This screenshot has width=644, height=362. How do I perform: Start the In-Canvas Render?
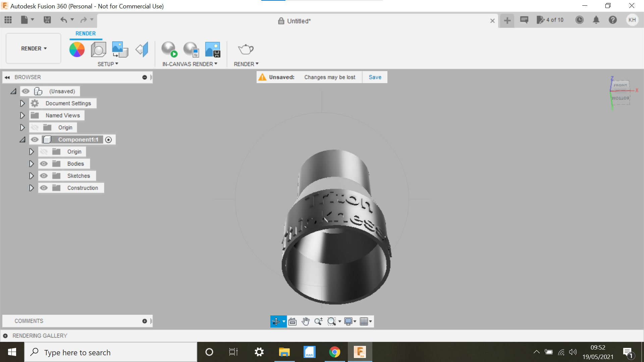click(x=169, y=49)
